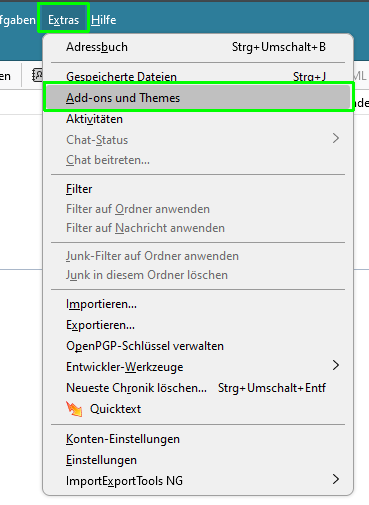
Task: Expand Entwickler-Werkzeuge submenu arrow
Action: tap(336, 366)
